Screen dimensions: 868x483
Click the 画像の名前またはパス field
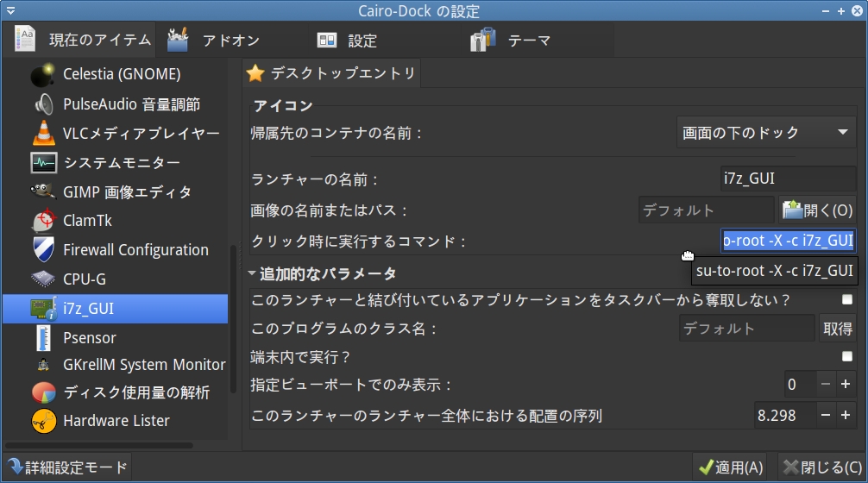[706, 210]
